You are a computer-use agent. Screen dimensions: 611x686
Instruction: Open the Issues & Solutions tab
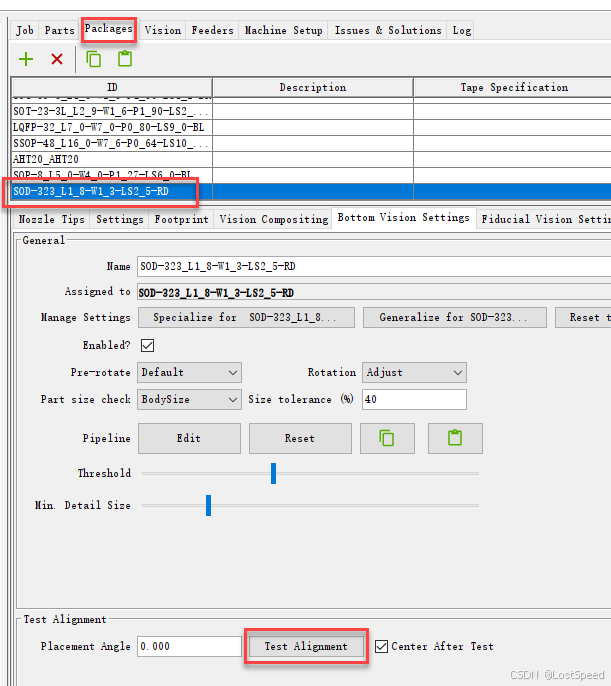tap(388, 30)
